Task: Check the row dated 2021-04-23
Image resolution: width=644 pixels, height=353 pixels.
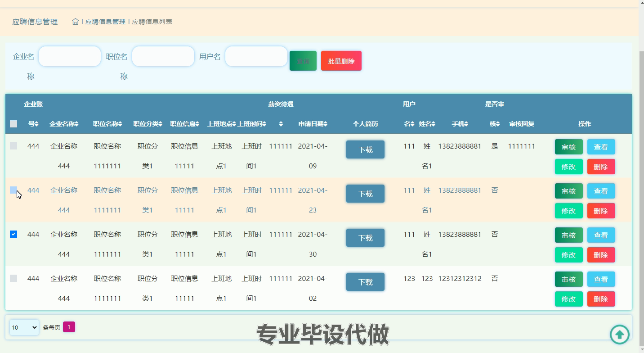Action: [x=13, y=190]
